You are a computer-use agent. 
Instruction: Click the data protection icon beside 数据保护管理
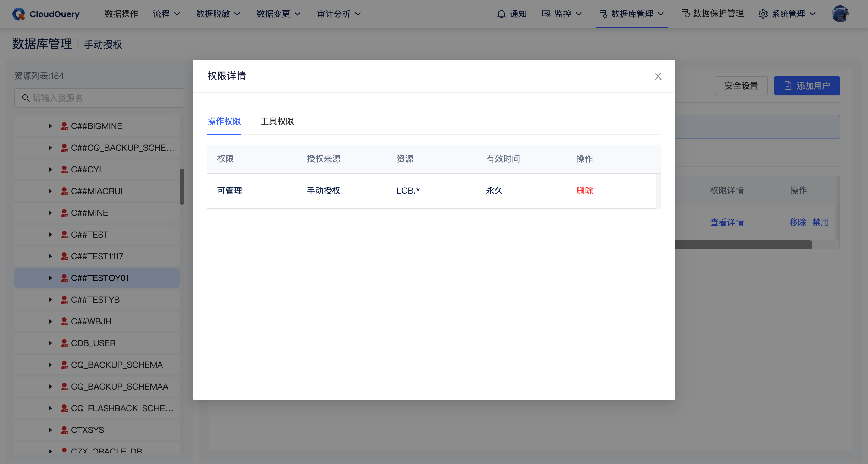pyautogui.click(x=685, y=13)
